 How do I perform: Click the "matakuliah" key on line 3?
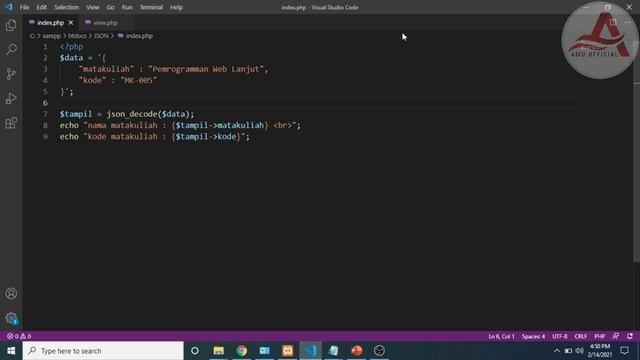[x=107, y=69]
